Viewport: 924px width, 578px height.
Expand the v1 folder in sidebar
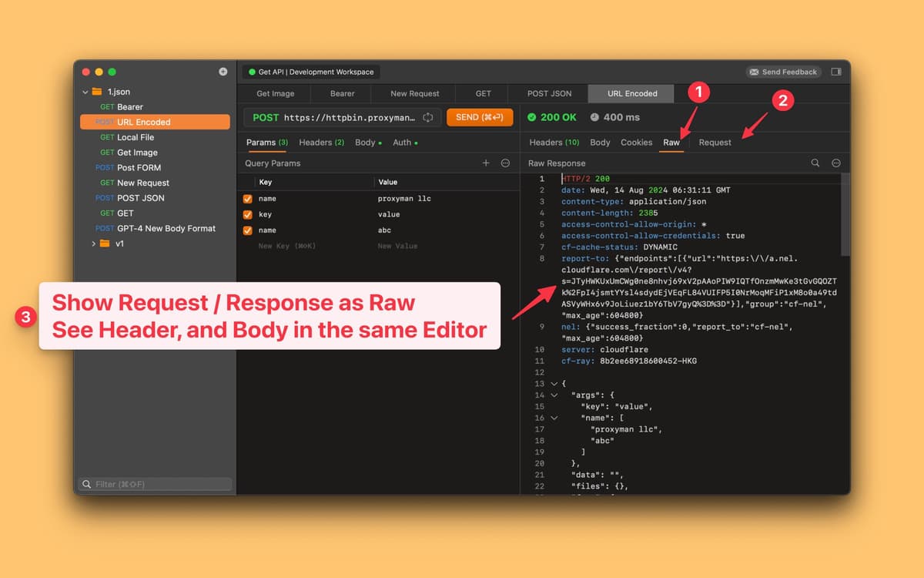94,244
